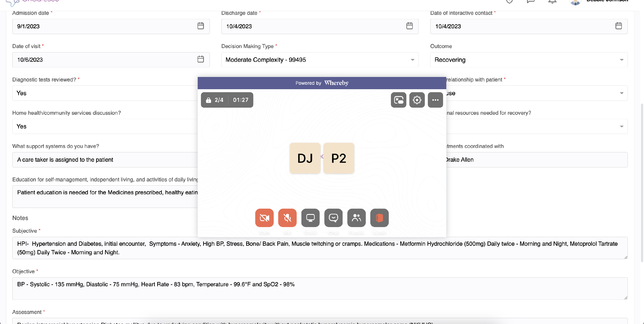Open Discharge date calendar picker
This screenshot has height=324, width=644.
(409, 26)
